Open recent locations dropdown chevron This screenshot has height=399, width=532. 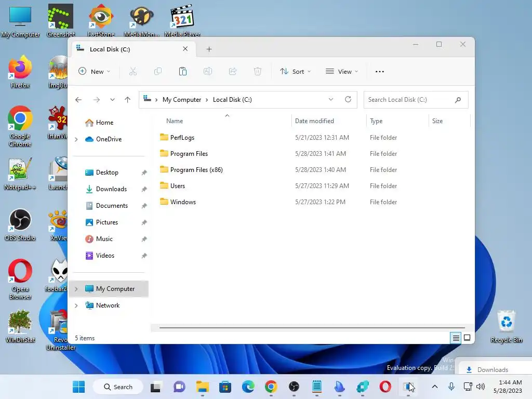112,100
